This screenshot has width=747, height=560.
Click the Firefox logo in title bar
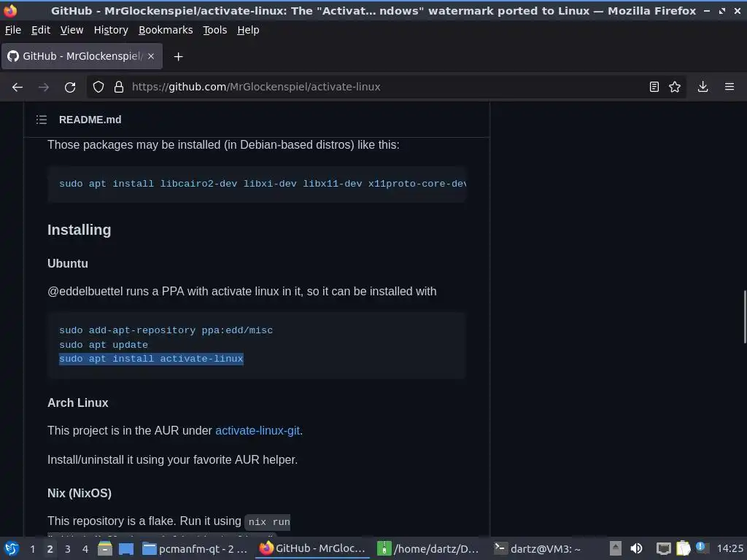click(10, 10)
